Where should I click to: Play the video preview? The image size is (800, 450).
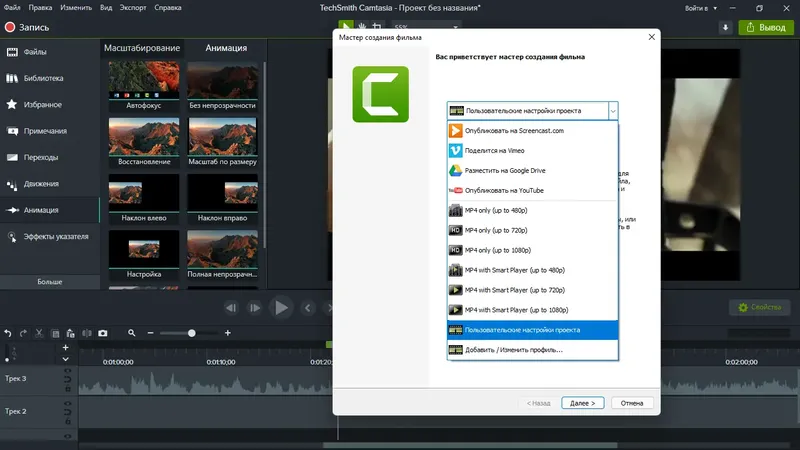[281, 308]
